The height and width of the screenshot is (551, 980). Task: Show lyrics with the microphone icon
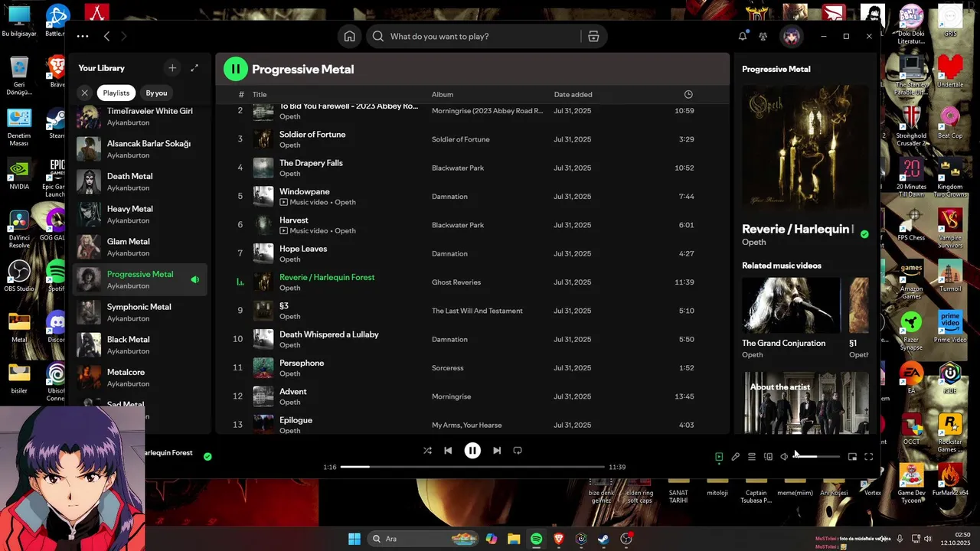point(735,457)
